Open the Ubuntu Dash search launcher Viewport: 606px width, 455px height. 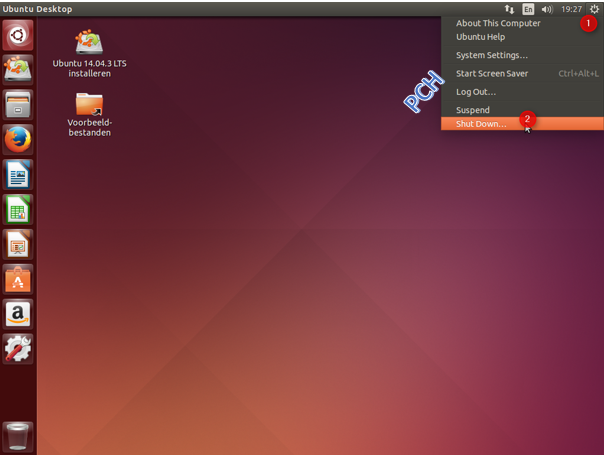(x=18, y=36)
